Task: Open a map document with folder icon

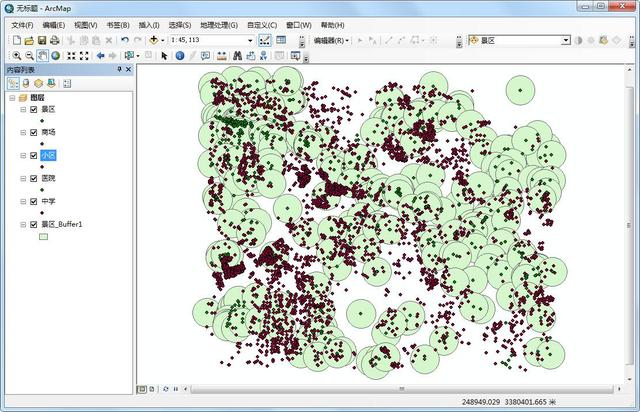Action: click(29, 40)
